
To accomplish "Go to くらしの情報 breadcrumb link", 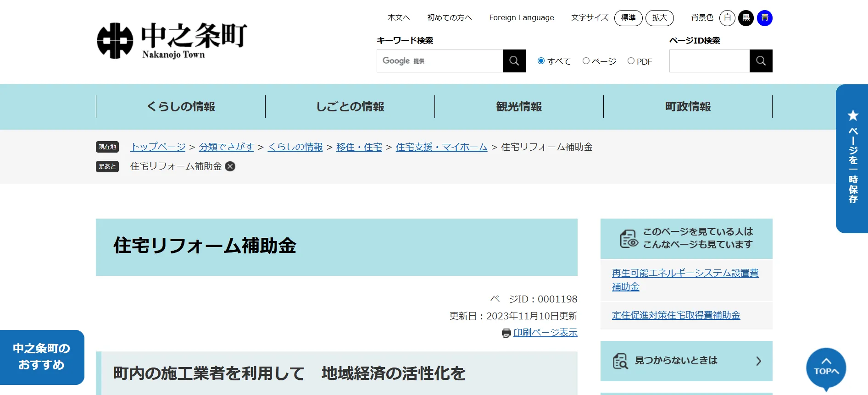I will pos(295,147).
